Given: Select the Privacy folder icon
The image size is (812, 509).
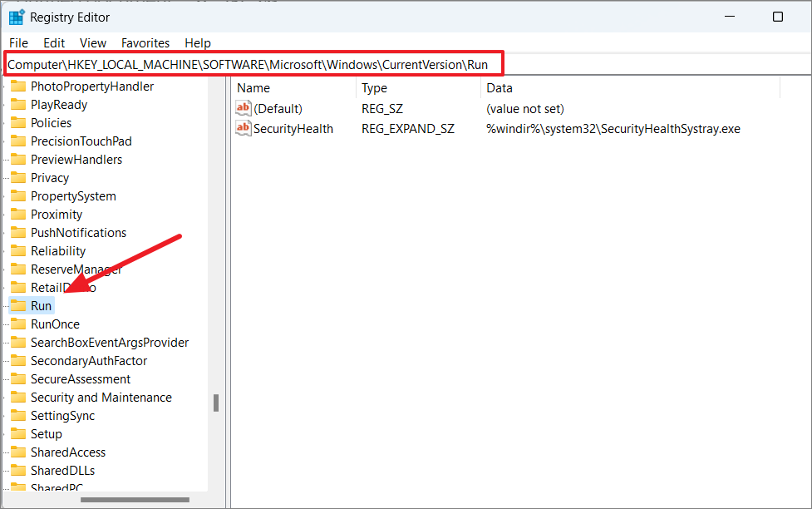Looking at the screenshot, I should point(18,178).
